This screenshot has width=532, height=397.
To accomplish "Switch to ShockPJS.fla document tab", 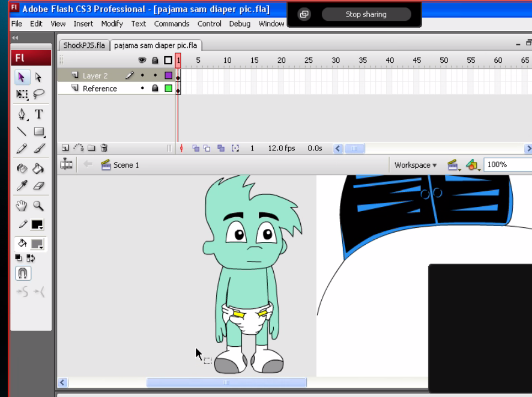I will 84,45.
